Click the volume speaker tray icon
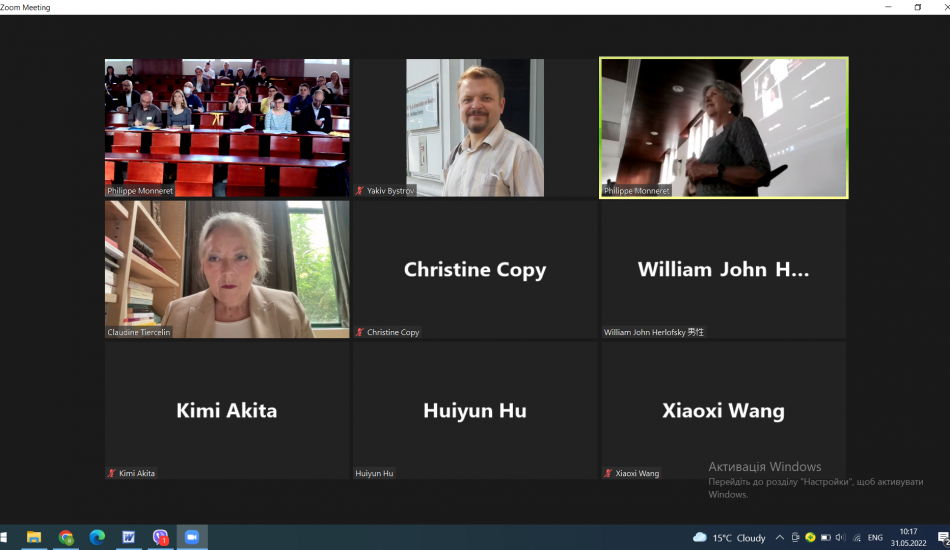 click(x=839, y=537)
